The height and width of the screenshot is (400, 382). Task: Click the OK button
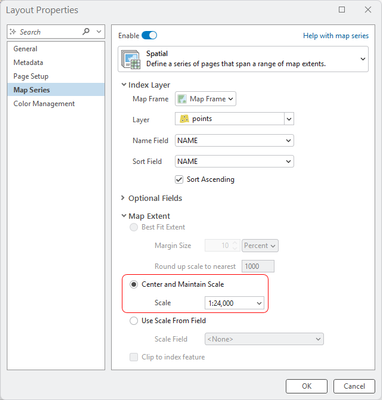pyautogui.click(x=307, y=386)
